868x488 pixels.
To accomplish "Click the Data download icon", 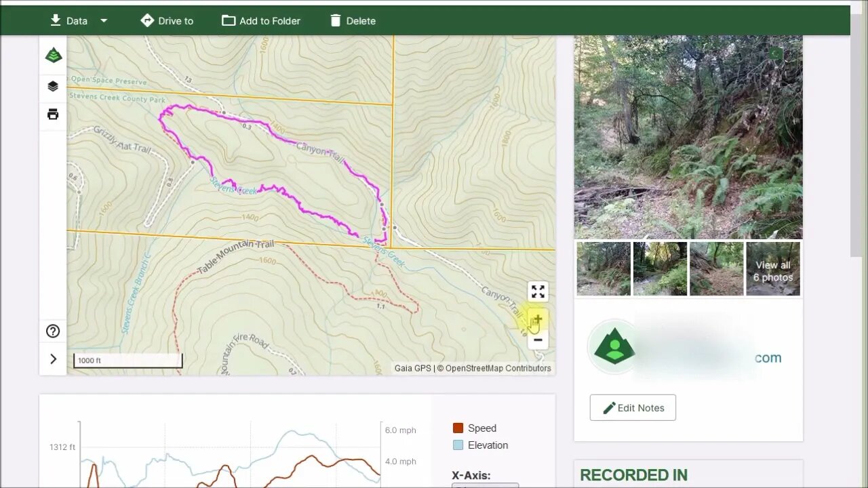I will (56, 20).
